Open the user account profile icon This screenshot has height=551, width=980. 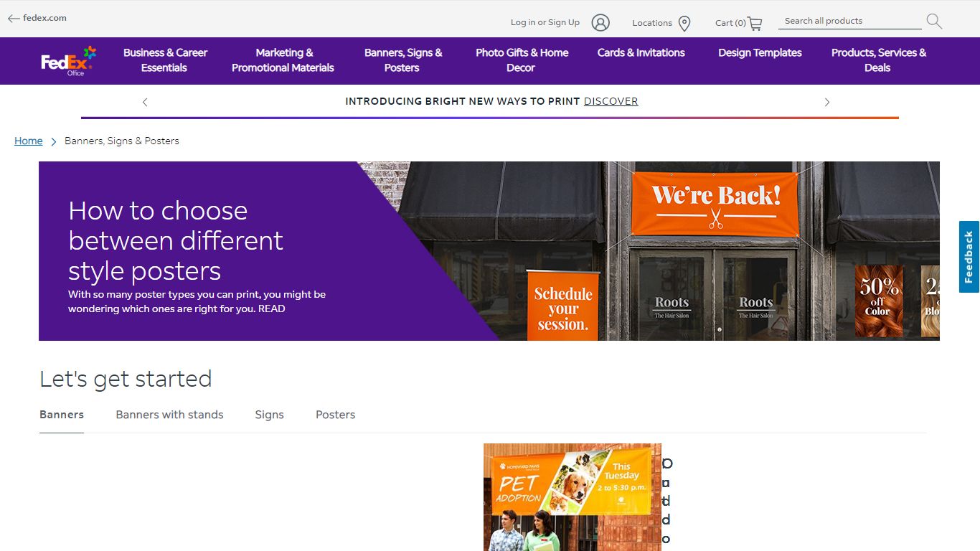[600, 23]
